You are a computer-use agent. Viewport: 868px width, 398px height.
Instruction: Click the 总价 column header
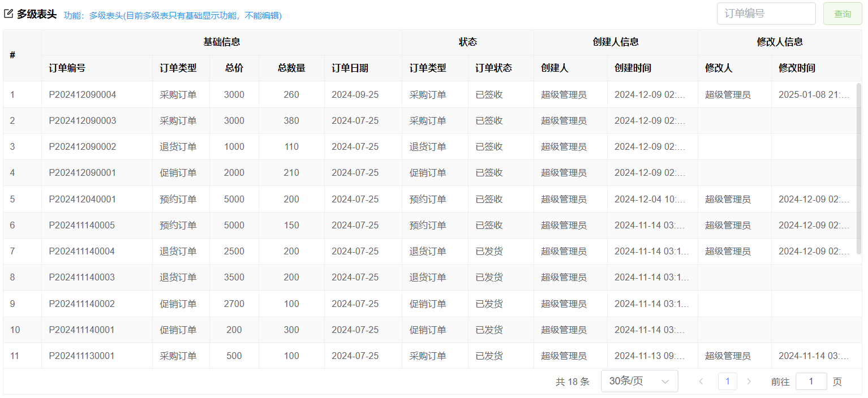pyautogui.click(x=234, y=68)
